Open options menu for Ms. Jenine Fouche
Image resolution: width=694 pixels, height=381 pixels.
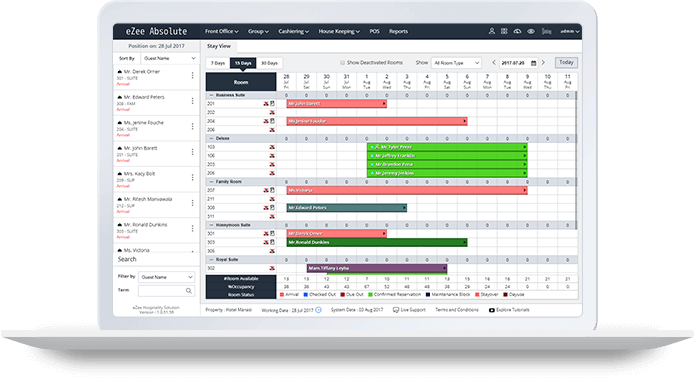point(193,127)
